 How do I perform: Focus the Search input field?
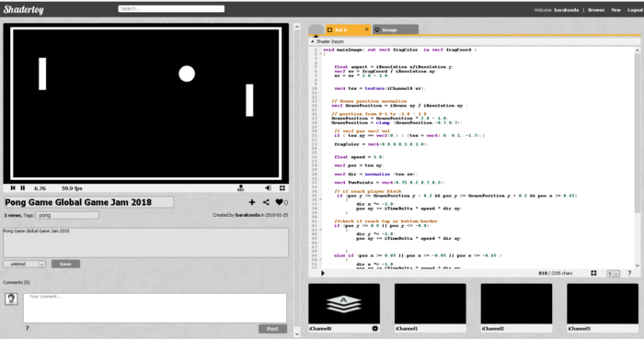click(x=171, y=8)
